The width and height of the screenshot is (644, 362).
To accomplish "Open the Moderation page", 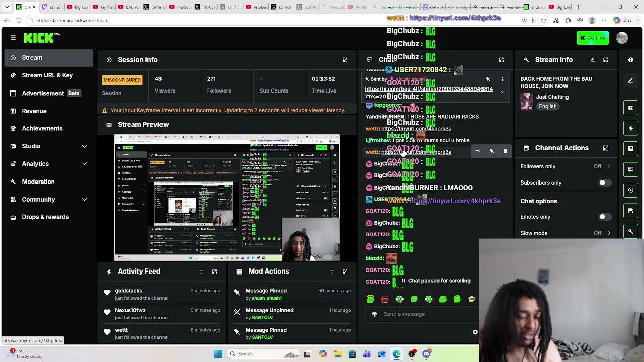I will (x=49, y=182).
